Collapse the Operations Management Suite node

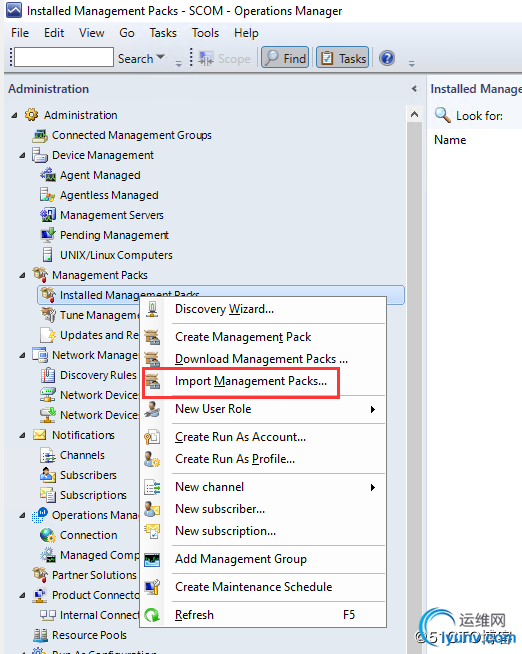point(23,516)
